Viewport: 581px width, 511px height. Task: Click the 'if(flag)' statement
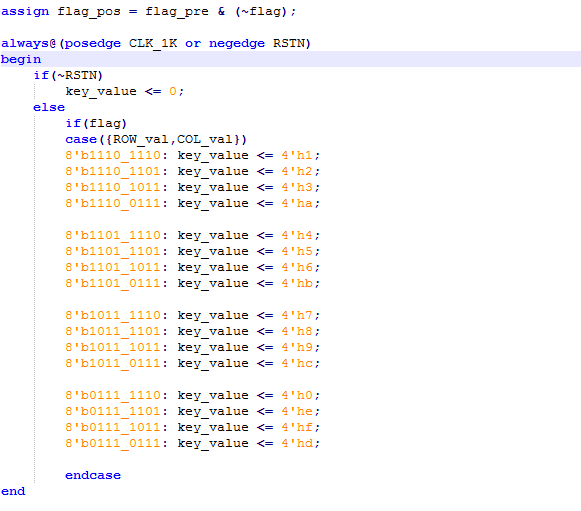click(96, 123)
